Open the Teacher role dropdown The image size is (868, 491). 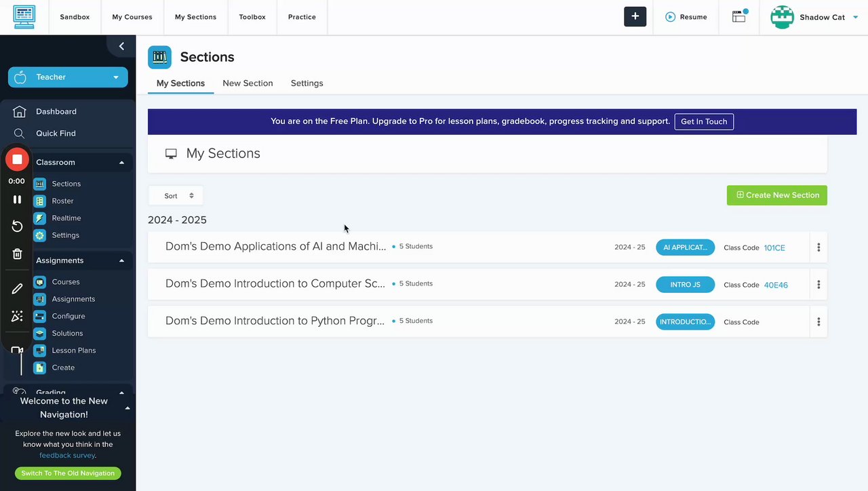pos(68,77)
